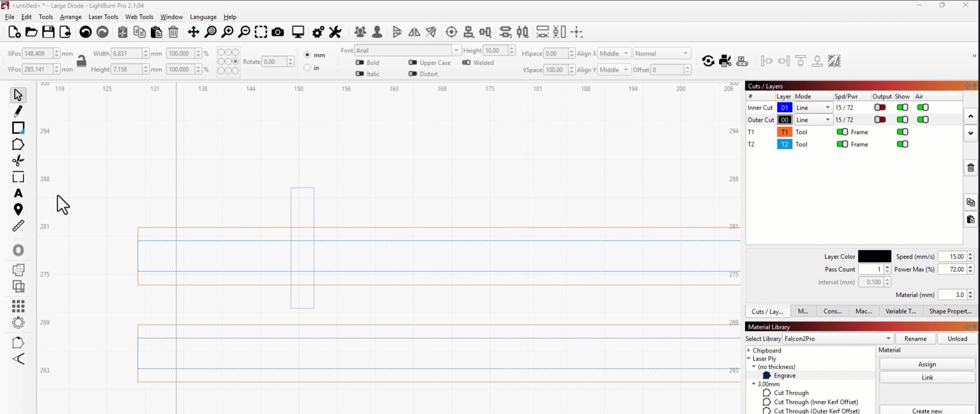Click the Link material button

click(927, 377)
